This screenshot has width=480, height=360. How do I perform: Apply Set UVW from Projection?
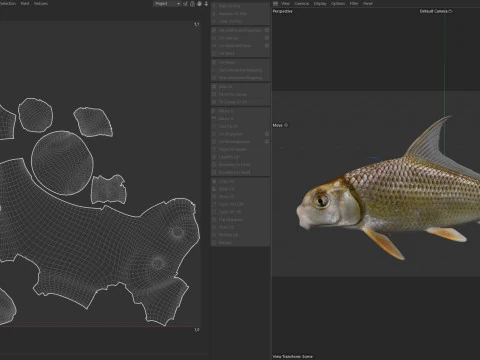237,30
